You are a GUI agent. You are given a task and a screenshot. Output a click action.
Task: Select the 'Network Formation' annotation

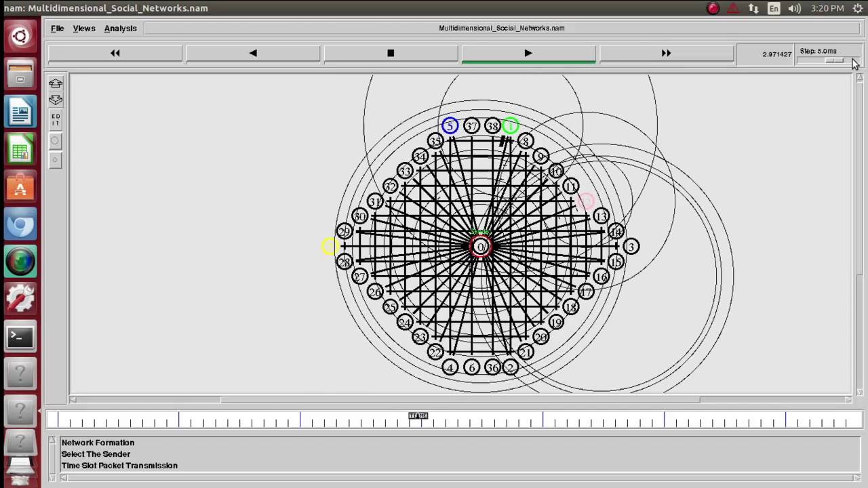(98, 443)
